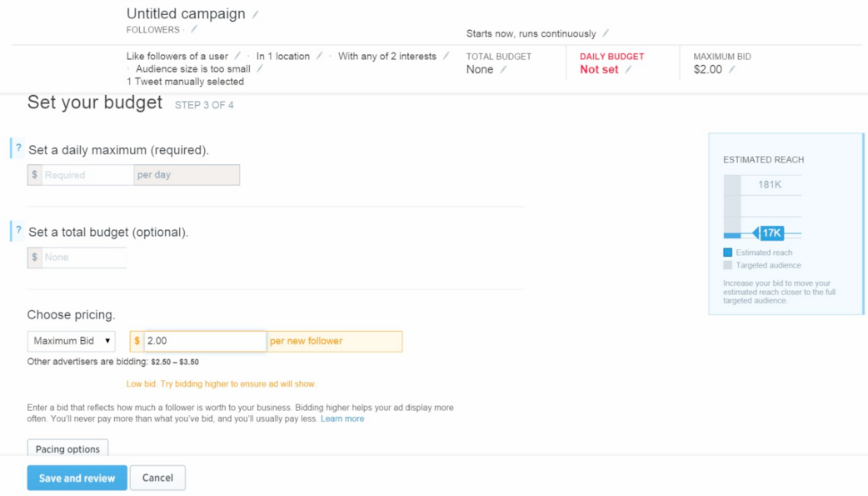
Task: Edit 'With any of 2 interests' pencil
Action: [x=446, y=56]
